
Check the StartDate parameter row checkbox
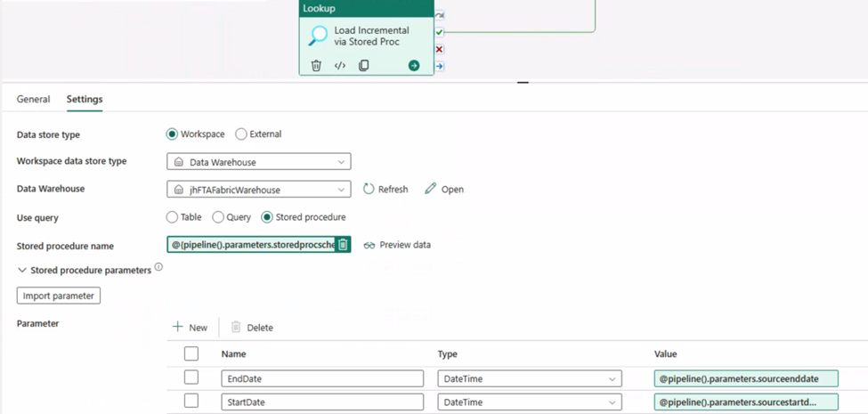click(191, 401)
